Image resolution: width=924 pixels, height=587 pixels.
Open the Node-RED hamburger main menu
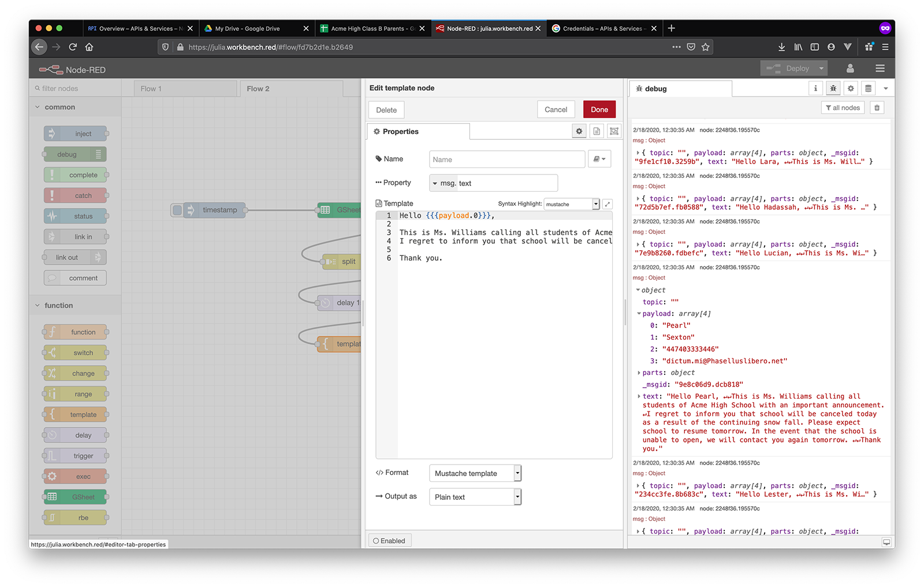[880, 68]
